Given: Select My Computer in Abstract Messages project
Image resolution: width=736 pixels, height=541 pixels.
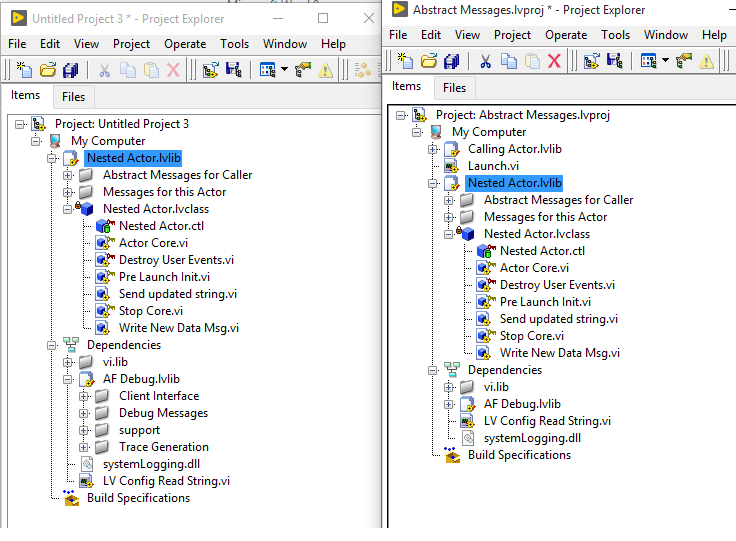Looking at the screenshot, I should coord(489,132).
